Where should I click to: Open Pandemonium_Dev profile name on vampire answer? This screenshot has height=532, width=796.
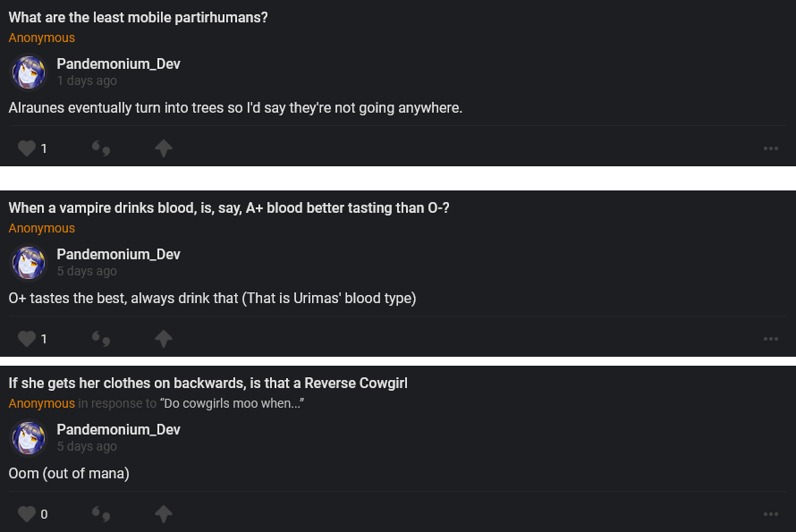click(118, 255)
